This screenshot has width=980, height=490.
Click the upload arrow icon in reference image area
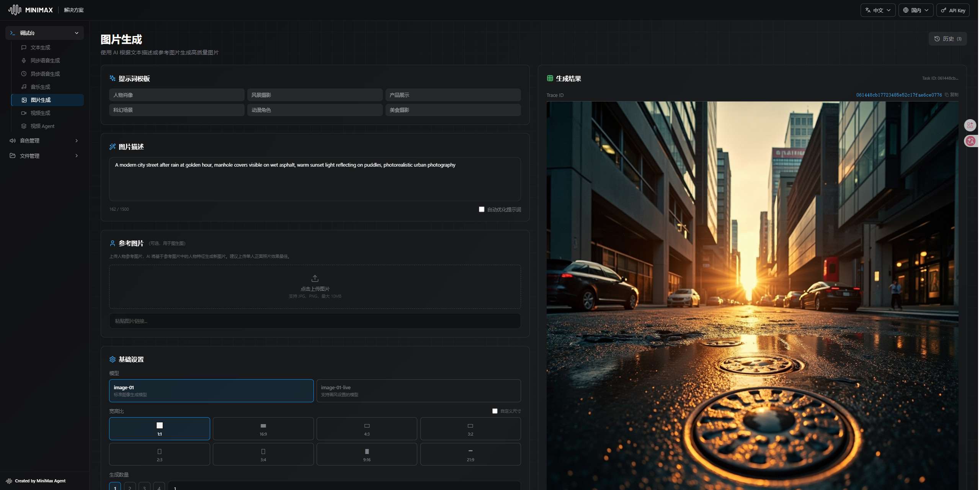click(x=315, y=278)
